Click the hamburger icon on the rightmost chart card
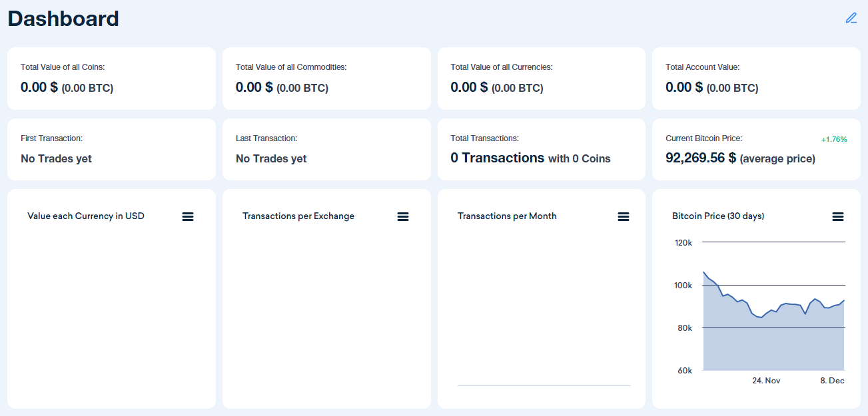The width and height of the screenshot is (868, 416). [838, 216]
